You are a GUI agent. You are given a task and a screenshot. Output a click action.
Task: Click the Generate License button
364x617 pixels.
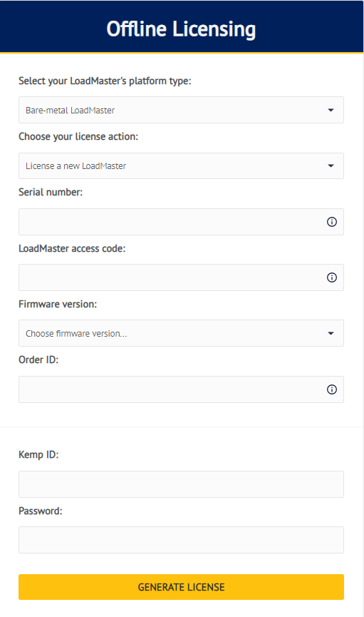click(x=181, y=587)
